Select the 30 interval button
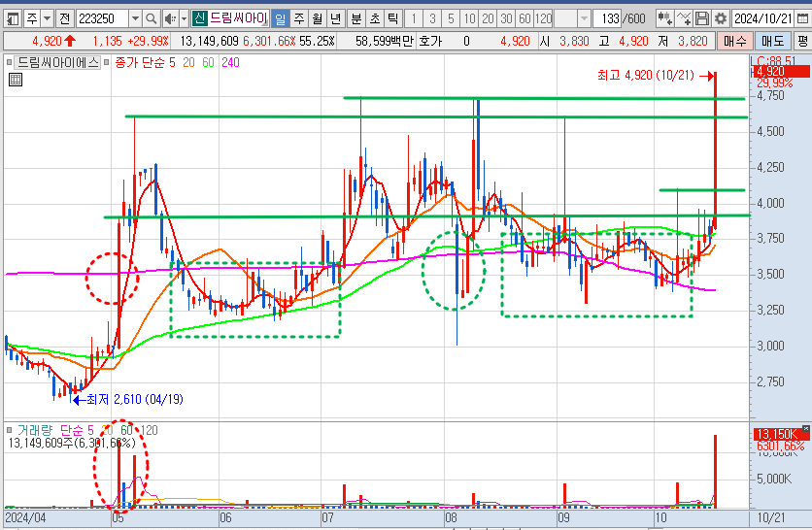812x530 pixels. coord(506,19)
